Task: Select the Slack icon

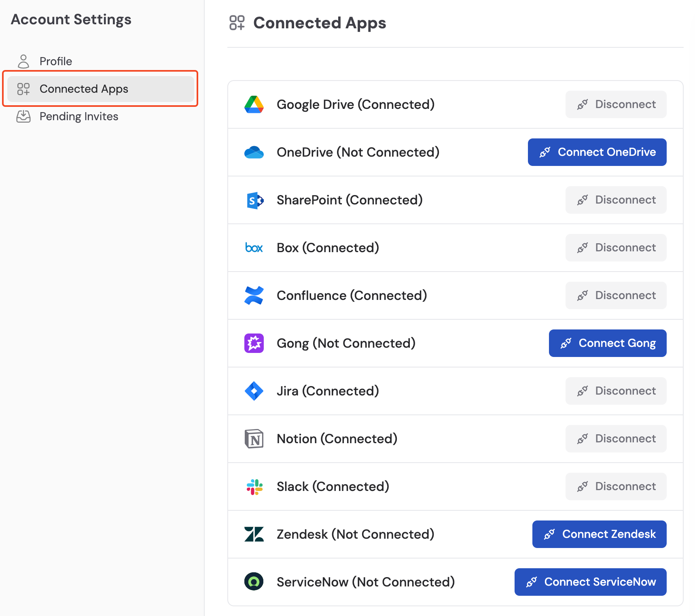Action: tap(254, 486)
